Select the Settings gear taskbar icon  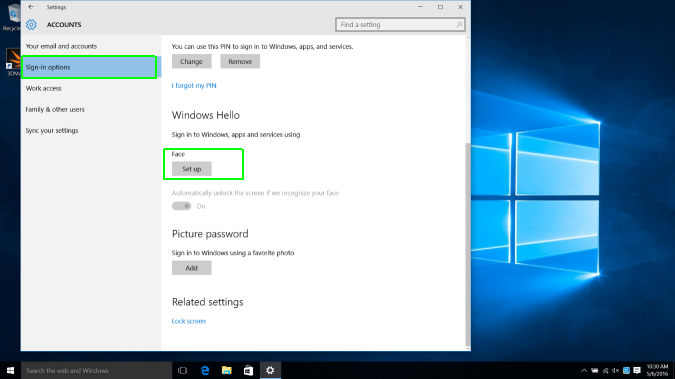(x=270, y=370)
